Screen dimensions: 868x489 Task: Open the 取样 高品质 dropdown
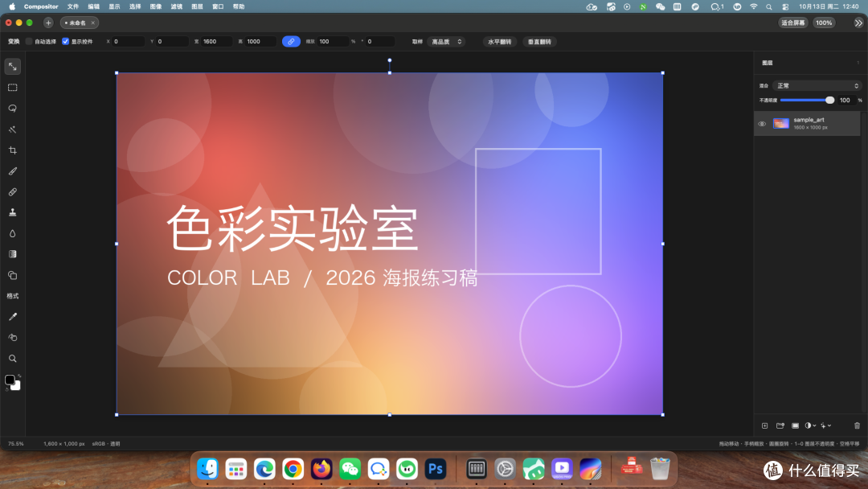coord(446,42)
